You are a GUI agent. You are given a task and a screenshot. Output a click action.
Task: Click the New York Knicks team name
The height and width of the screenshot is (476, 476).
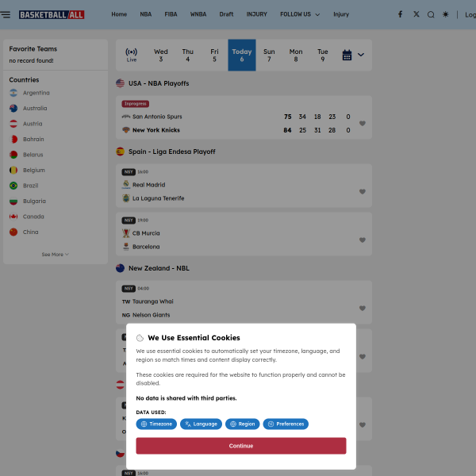(x=156, y=130)
